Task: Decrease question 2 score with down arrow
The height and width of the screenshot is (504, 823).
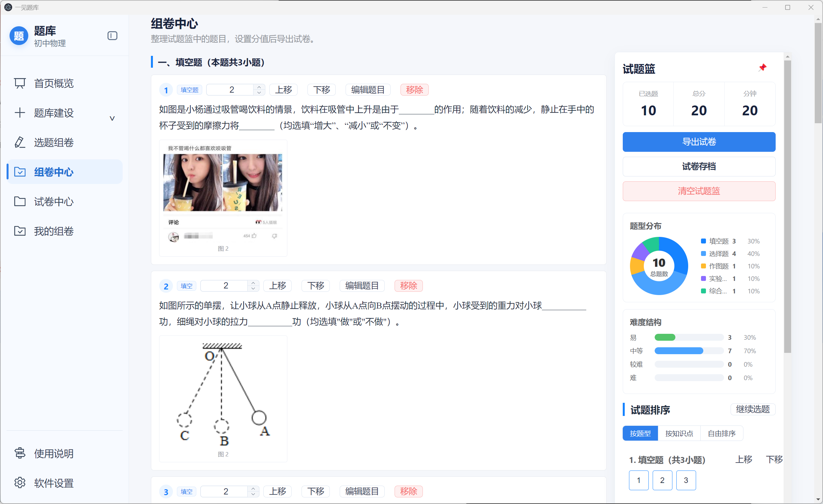Action: pyautogui.click(x=253, y=288)
